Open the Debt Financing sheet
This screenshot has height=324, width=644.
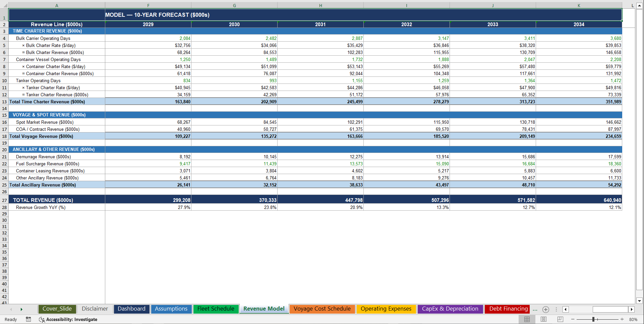(x=507, y=309)
